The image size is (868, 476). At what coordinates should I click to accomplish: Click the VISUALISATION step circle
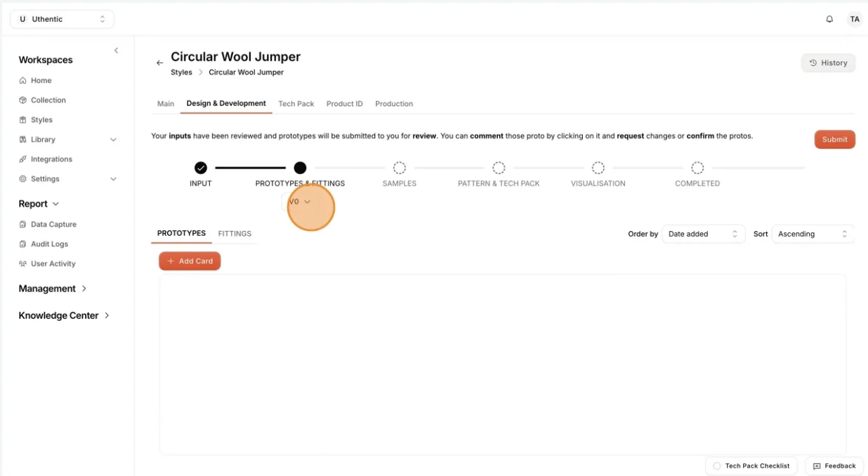tap(598, 168)
